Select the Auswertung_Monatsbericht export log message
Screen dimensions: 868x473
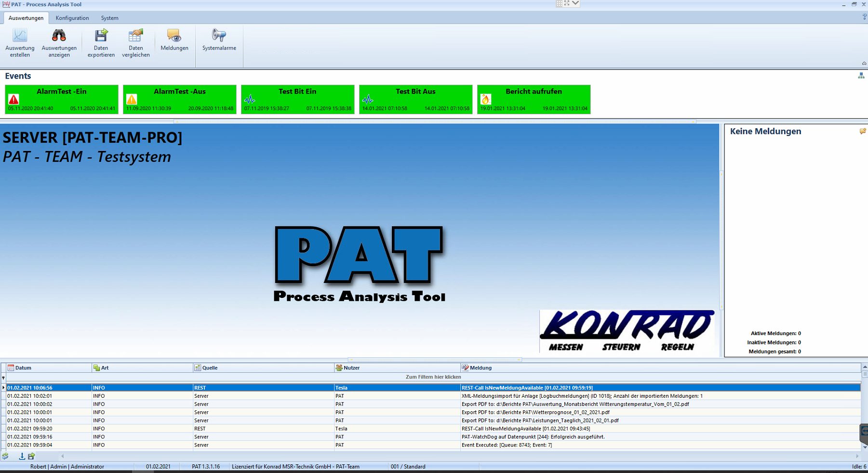(575, 404)
